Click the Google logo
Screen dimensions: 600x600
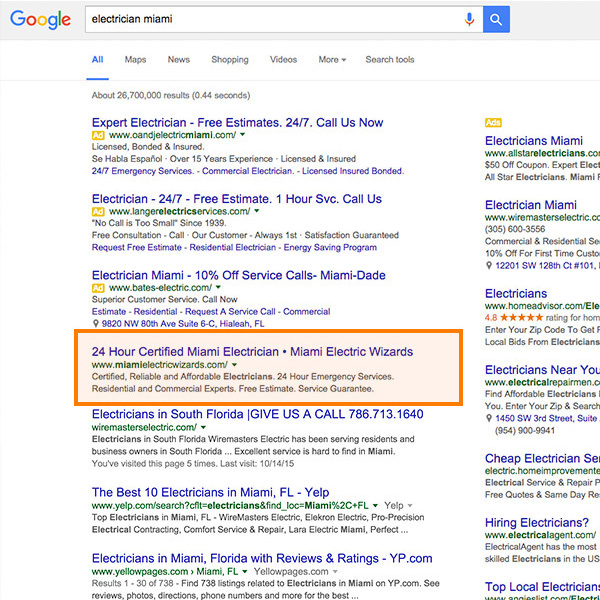click(41, 20)
